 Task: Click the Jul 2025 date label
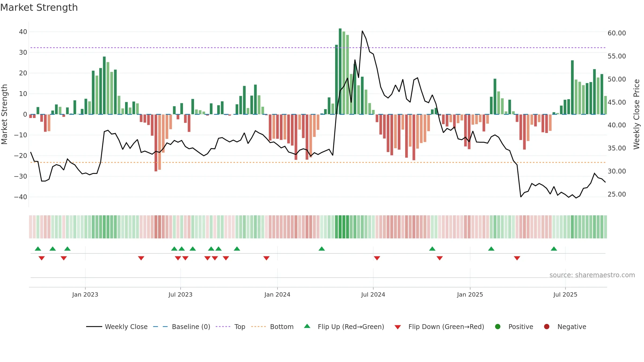565,294
